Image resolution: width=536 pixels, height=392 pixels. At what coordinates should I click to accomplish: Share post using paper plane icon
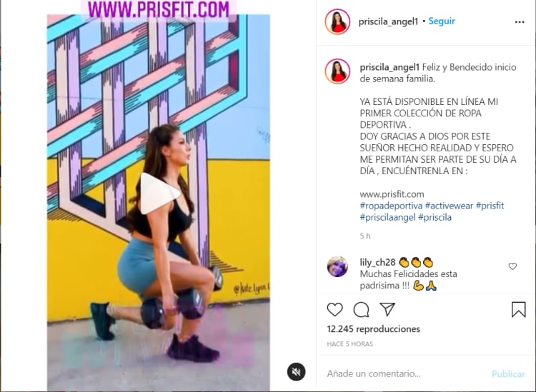[x=387, y=309]
